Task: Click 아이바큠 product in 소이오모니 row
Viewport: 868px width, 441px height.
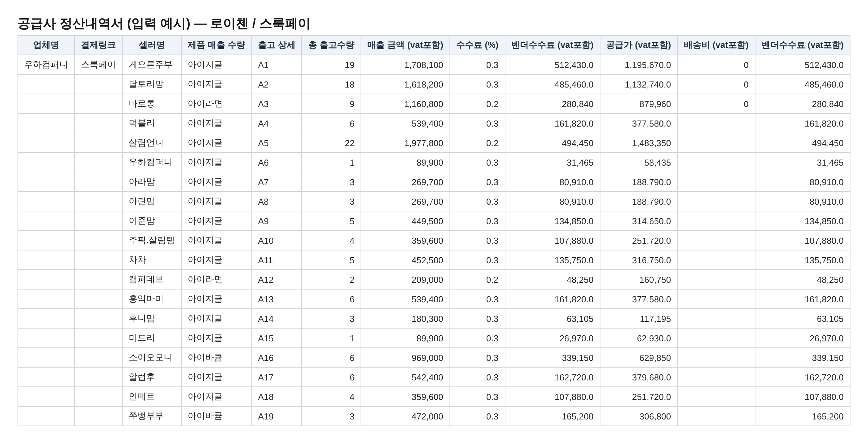Action: (217, 358)
